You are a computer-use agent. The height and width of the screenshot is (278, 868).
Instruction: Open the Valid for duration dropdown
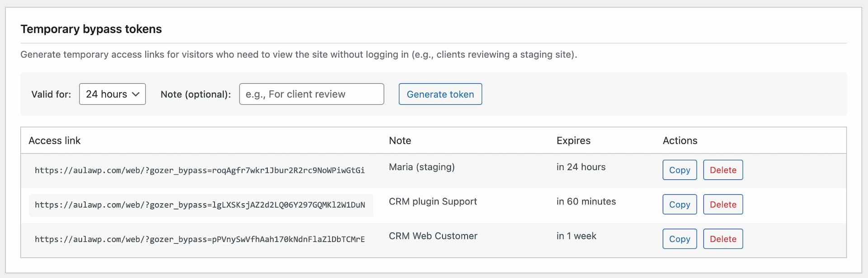click(x=112, y=94)
